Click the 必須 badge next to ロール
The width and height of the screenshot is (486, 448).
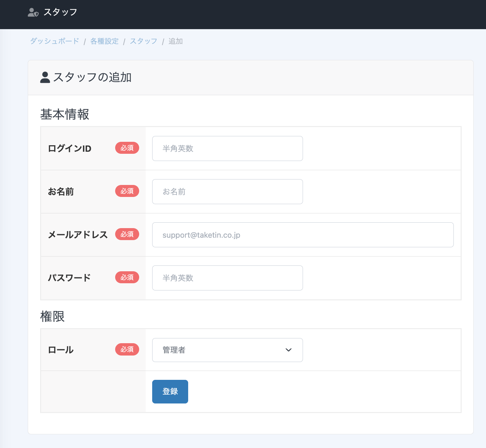pyautogui.click(x=127, y=349)
